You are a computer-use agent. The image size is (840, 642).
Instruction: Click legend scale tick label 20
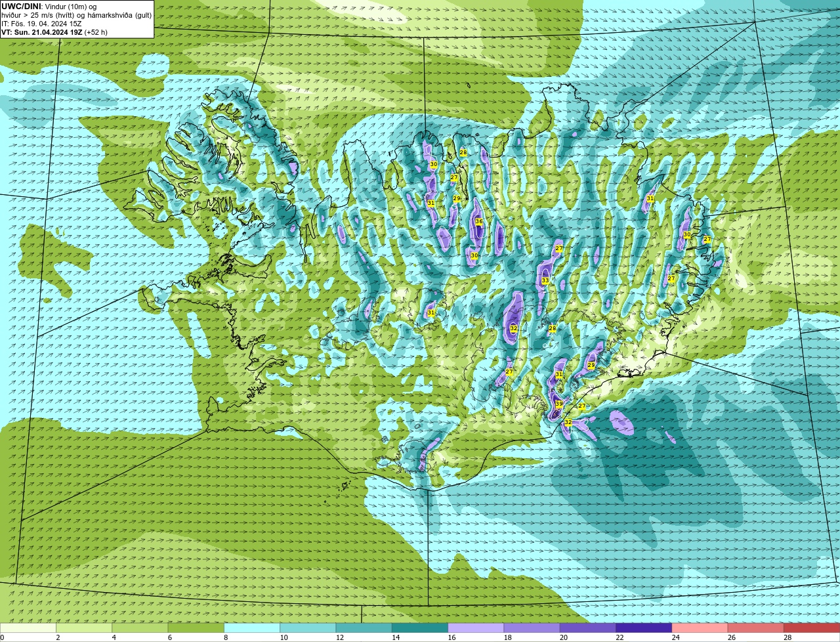coord(563,637)
